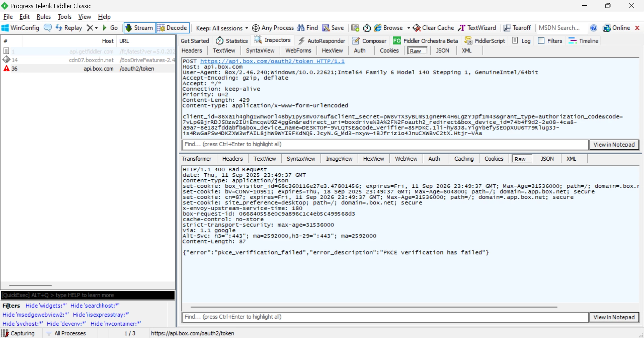Click All Processes filter in status bar

(x=66, y=334)
